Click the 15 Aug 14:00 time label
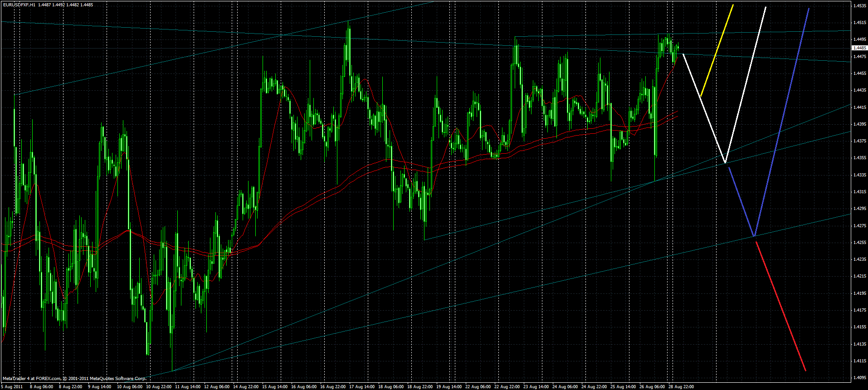Screen dimensions: 868x390 click(275, 387)
